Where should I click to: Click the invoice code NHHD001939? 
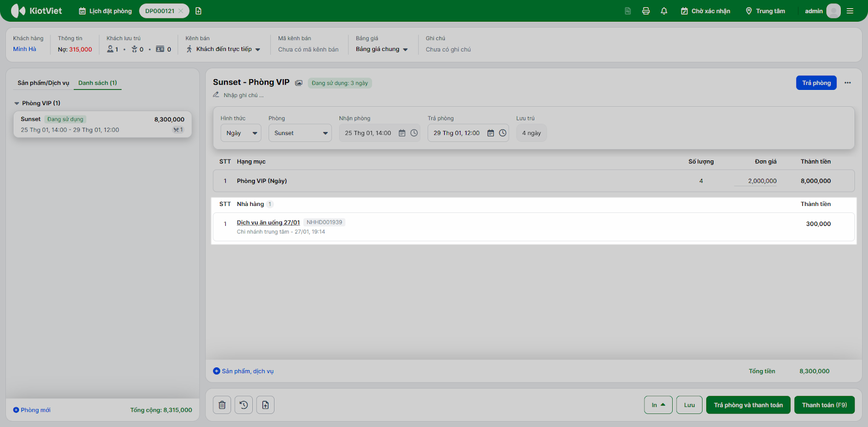pos(324,222)
